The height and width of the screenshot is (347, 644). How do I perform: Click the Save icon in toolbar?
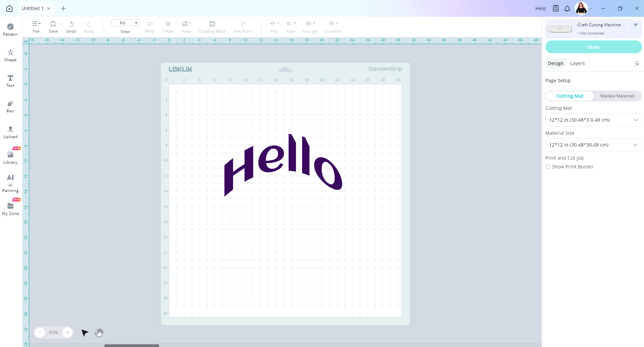pos(53,24)
